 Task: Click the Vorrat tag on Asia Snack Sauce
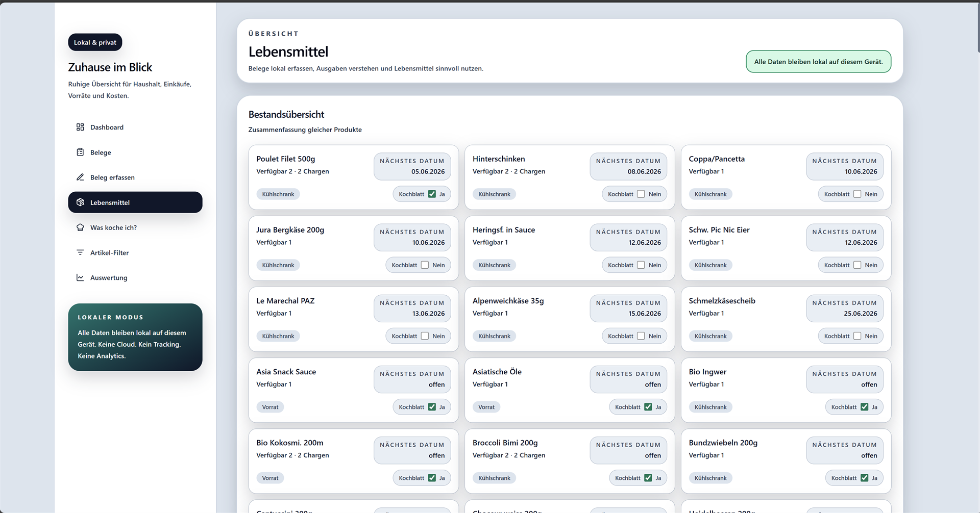click(x=270, y=407)
